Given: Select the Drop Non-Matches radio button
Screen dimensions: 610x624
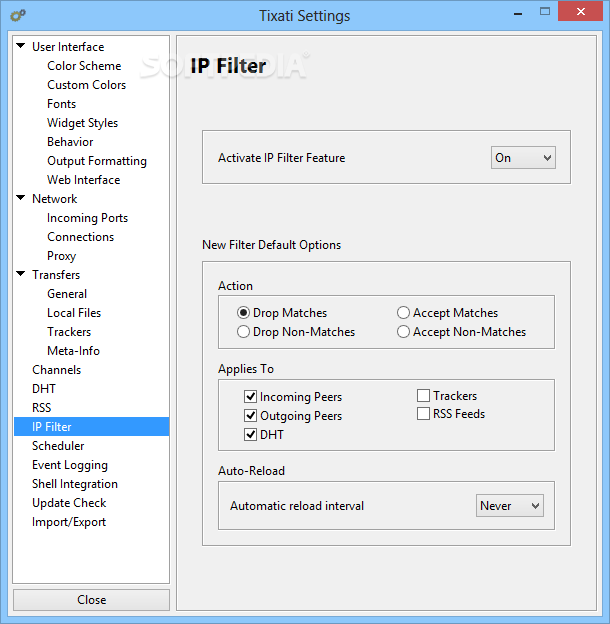Looking at the screenshot, I should tap(243, 332).
